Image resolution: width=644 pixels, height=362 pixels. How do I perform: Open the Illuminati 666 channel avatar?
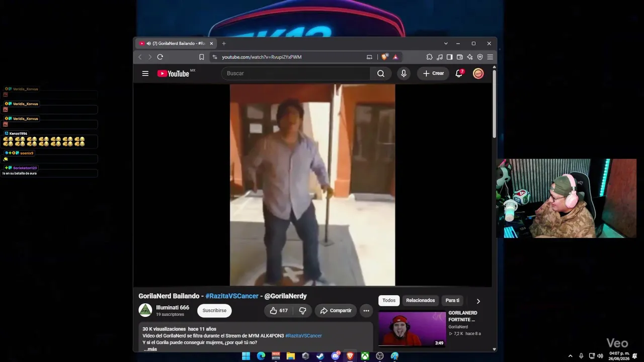tap(145, 310)
